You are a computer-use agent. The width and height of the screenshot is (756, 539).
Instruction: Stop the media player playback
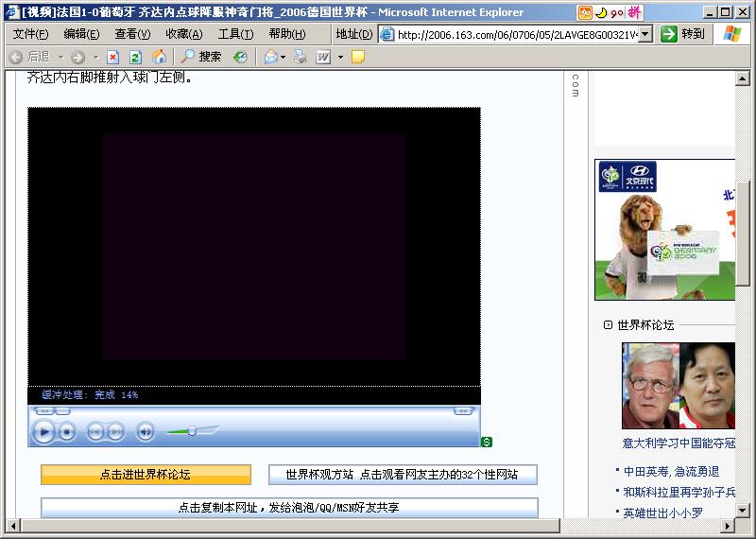coord(67,431)
